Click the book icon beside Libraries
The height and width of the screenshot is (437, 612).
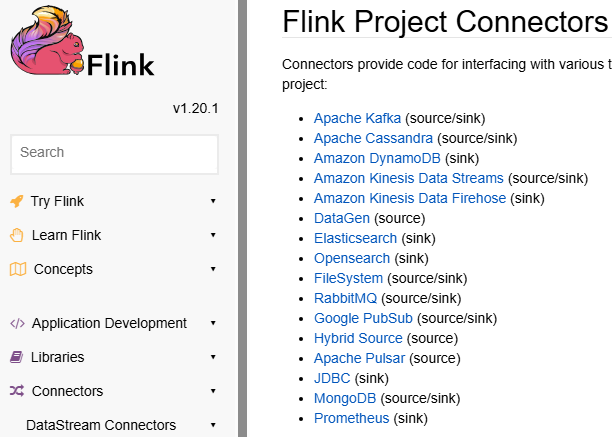point(17,357)
